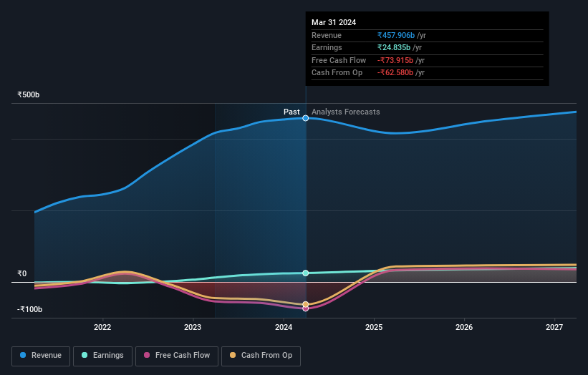Click the 2024 x-axis label
The image size is (588, 375).
(x=284, y=328)
